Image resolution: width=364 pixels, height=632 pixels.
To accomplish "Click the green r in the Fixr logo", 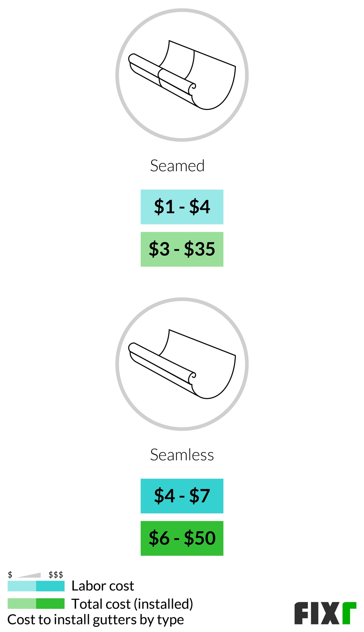I will click(349, 613).
